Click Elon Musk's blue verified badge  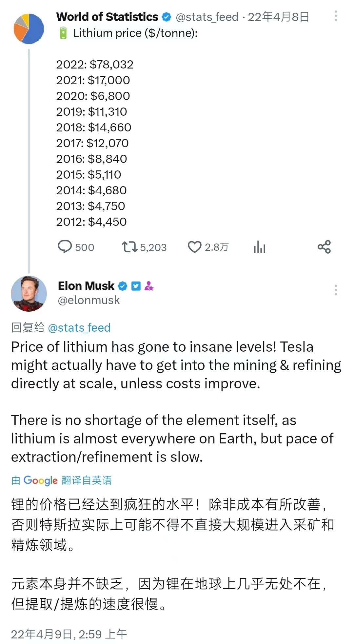123,286
